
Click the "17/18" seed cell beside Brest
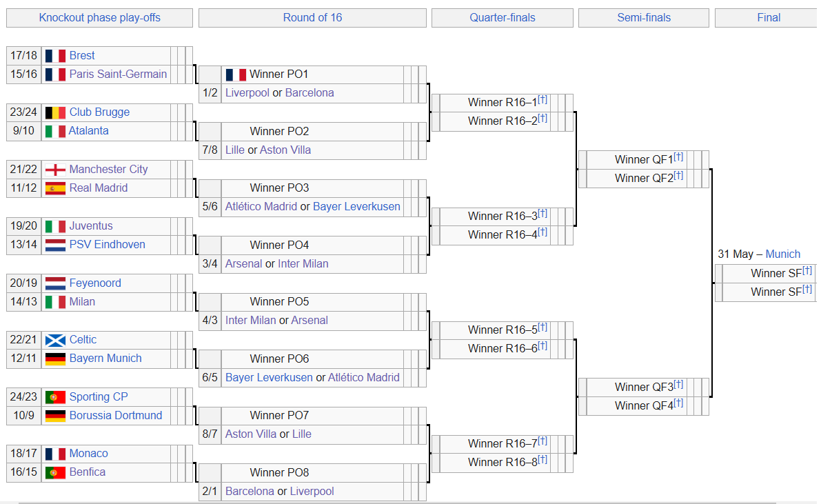click(x=23, y=56)
